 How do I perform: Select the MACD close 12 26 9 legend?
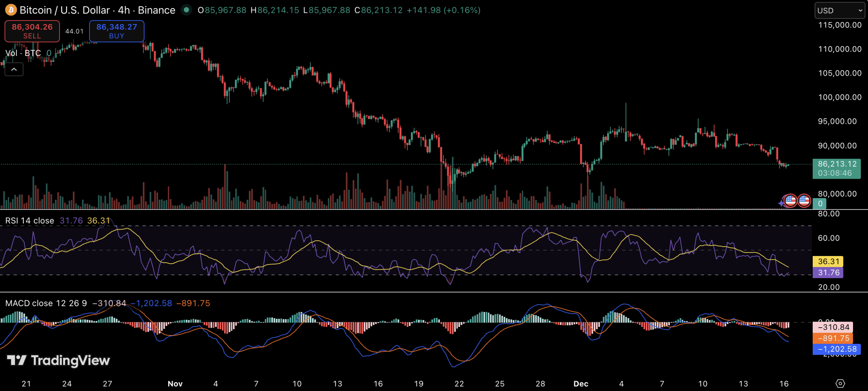click(46, 303)
